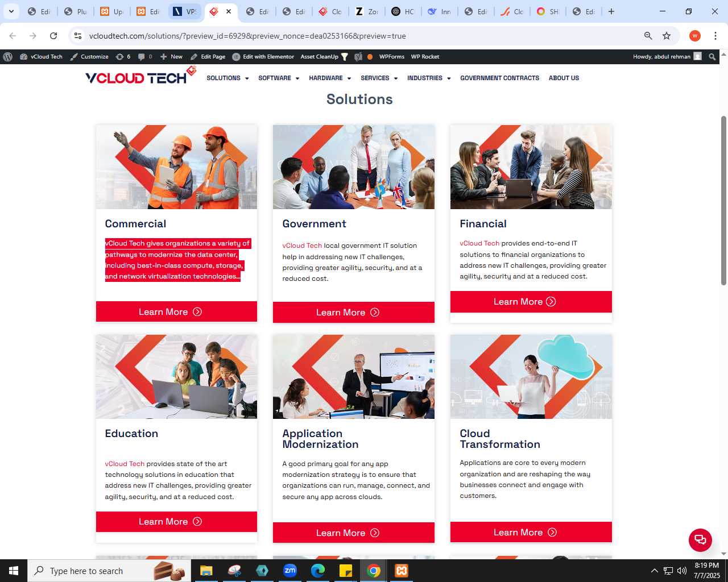Open a new browser tab
The width and height of the screenshot is (728, 582).
611,11
